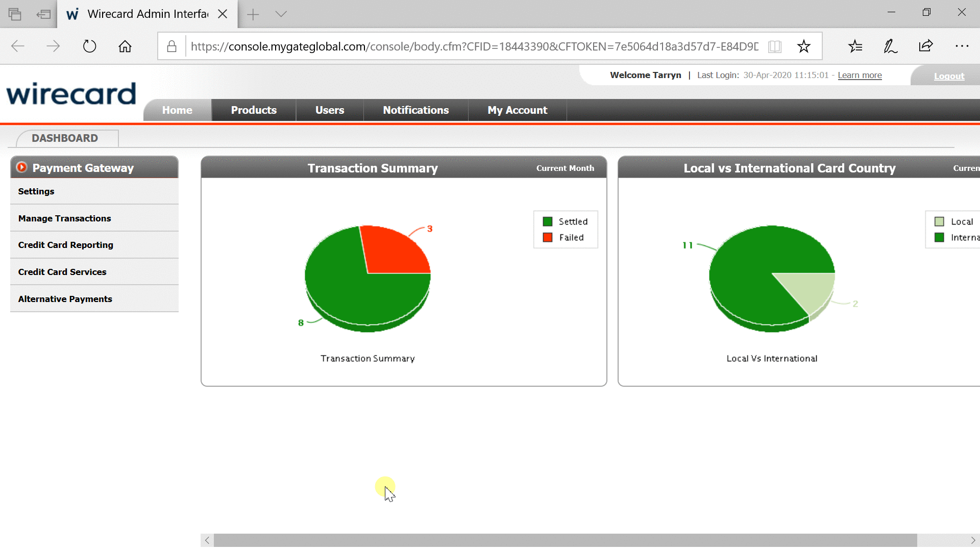Open the Favorites hub
The height and width of the screenshot is (551, 980).
point(855,46)
